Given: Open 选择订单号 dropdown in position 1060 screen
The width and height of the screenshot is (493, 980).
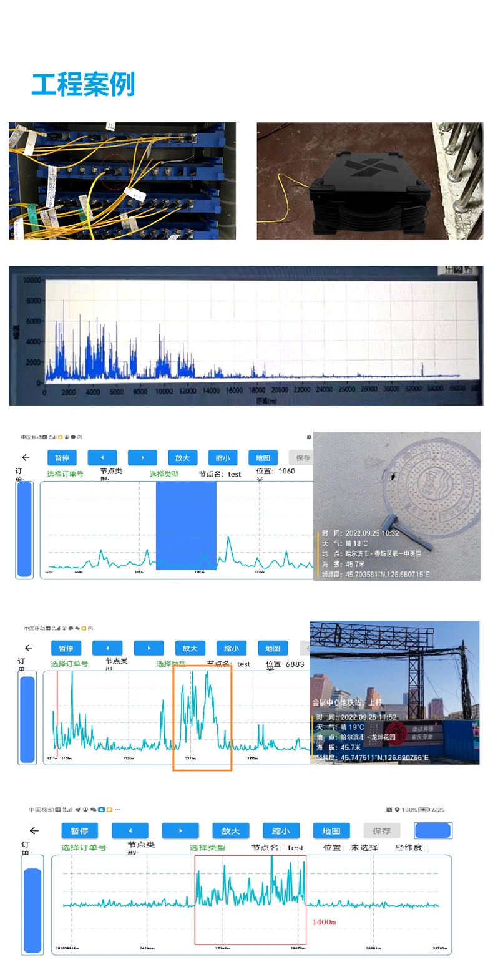Looking at the screenshot, I should [x=65, y=474].
